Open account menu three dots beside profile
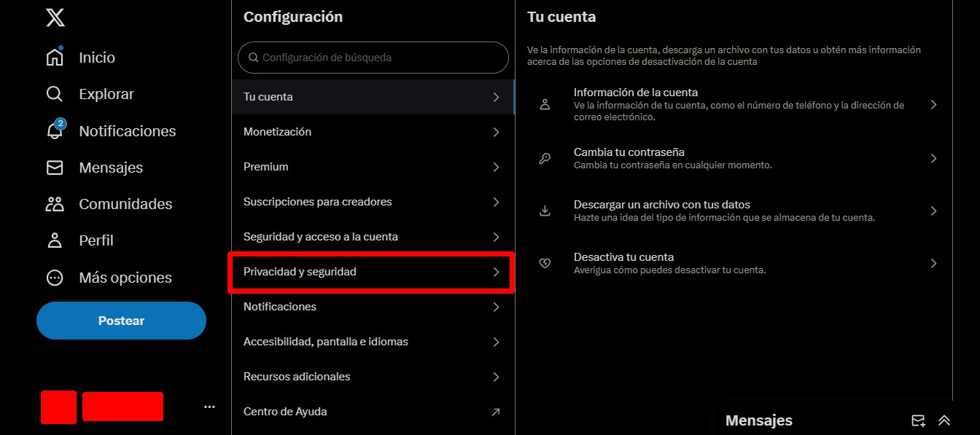Image resolution: width=980 pixels, height=435 pixels. 209,407
